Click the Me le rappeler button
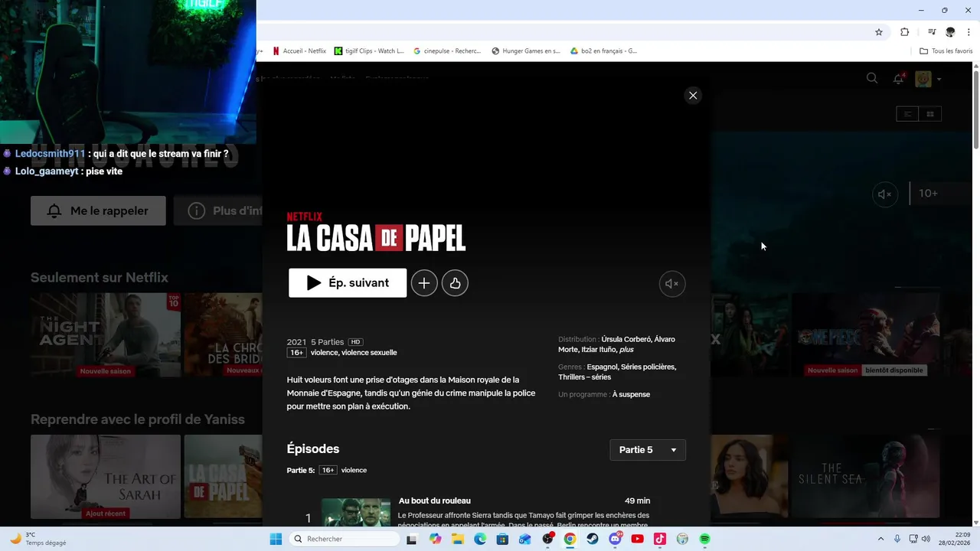Viewport: 980px width, 551px height. 98,210
